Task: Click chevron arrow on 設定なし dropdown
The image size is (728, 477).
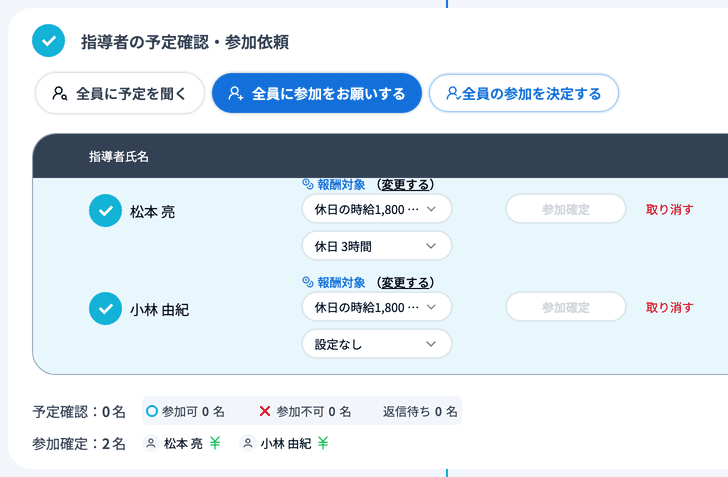Action: (x=431, y=344)
